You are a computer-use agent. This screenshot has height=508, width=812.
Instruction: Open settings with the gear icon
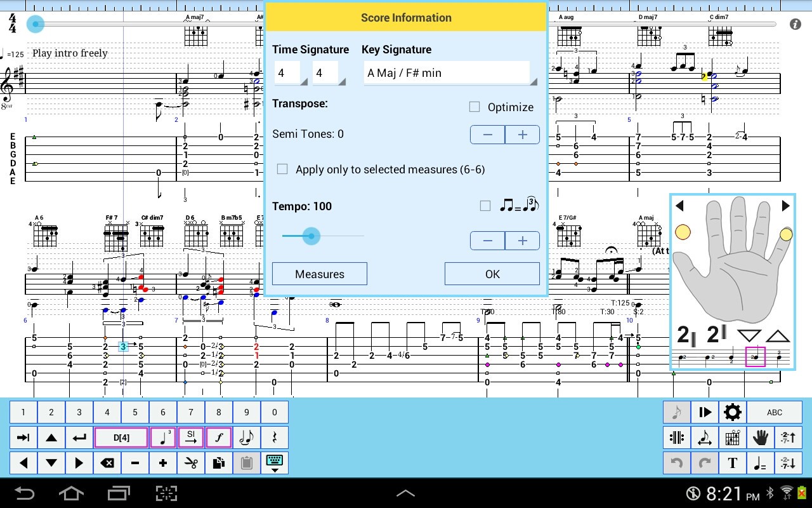tap(733, 412)
